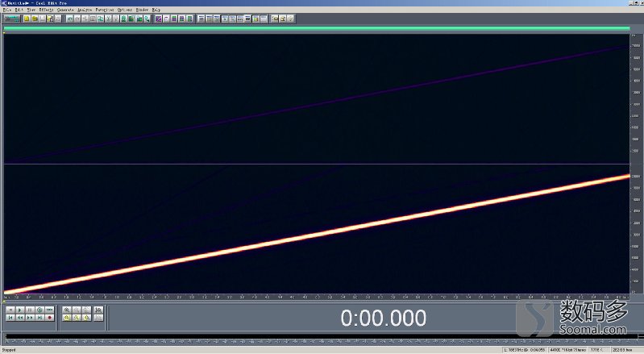Image resolution: width=644 pixels, height=354 pixels.
Task: Open the Analyze menu
Action: pyautogui.click(x=85, y=10)
